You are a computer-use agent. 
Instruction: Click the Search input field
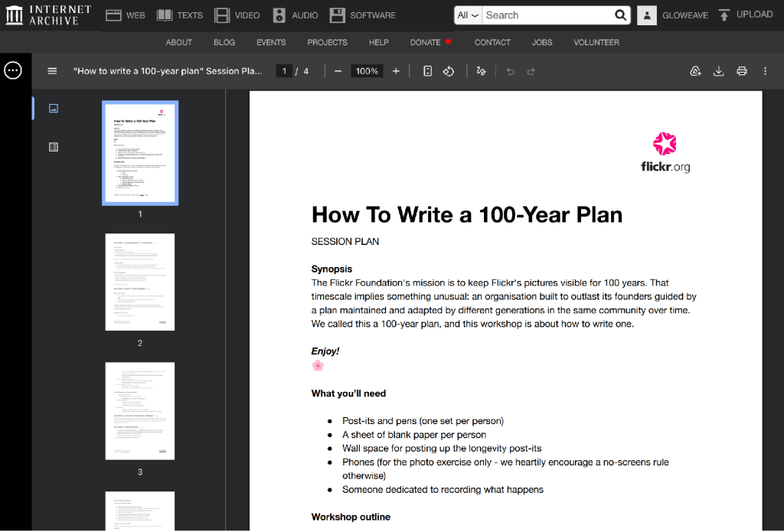click(x=547, y=15)
